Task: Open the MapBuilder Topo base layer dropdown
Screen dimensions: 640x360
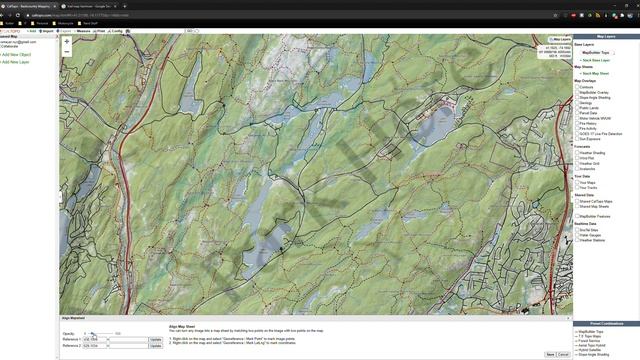Action: click(597, 53)
